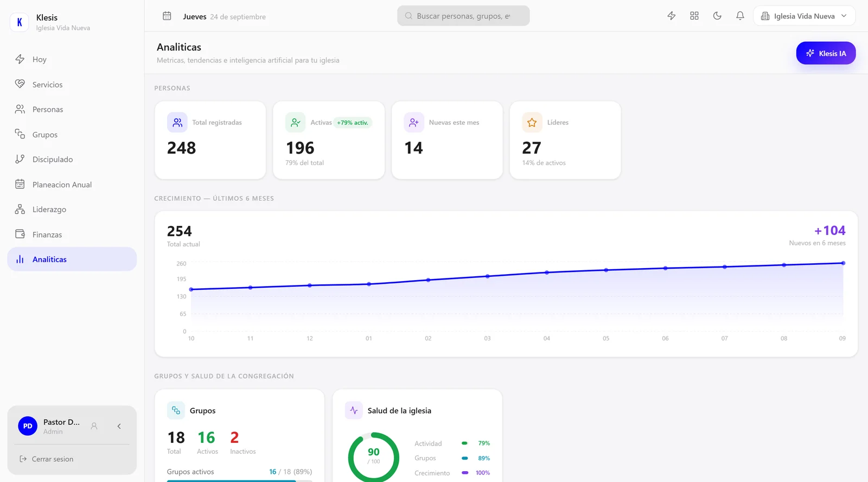
Task: Click the 16 Activos count
Action: (206, 437)
